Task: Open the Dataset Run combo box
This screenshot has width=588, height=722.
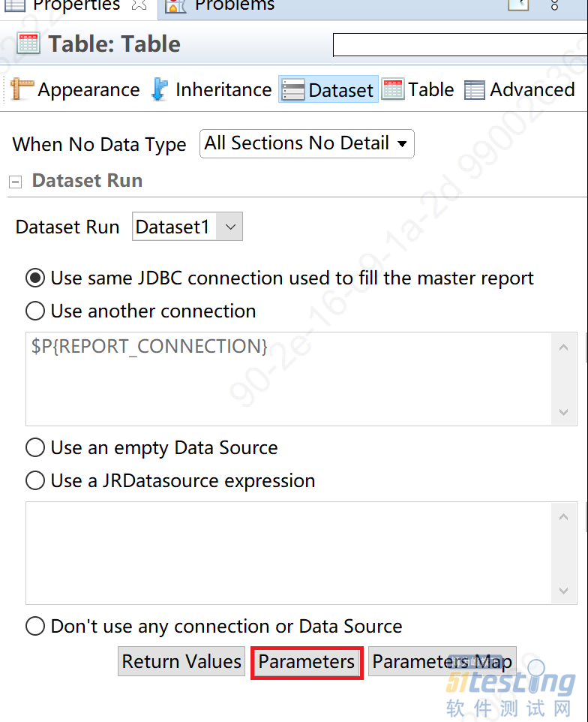Action: click(187, 226)
